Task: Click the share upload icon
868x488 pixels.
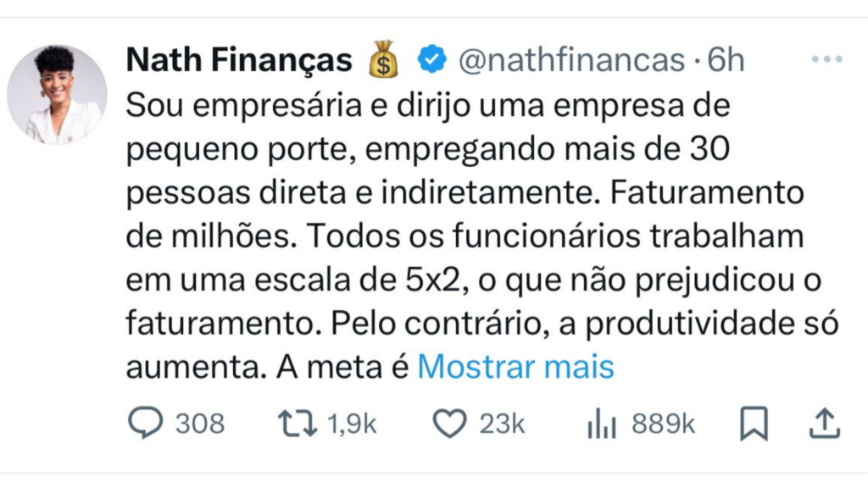Action: click(x=824, y=423)
